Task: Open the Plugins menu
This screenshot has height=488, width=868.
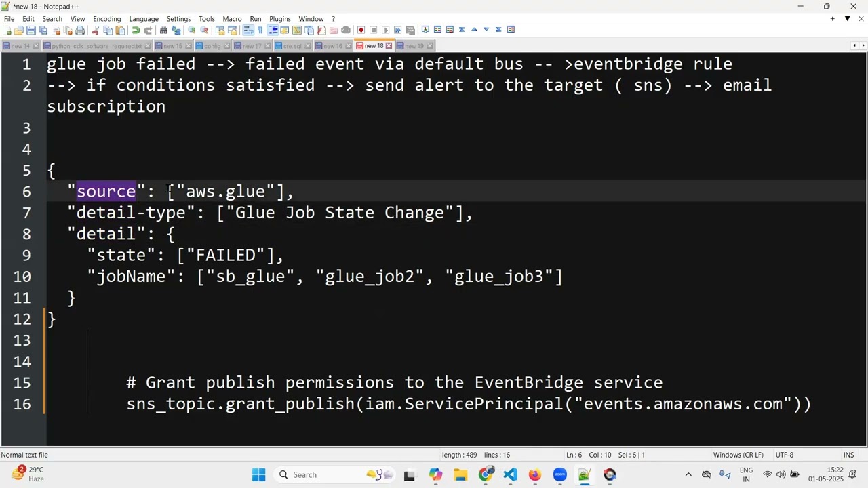Action: pos(279,19)
